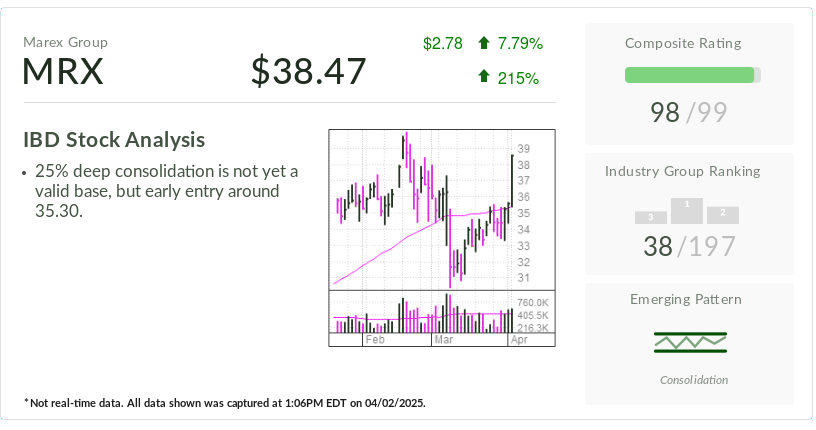Click the Consolidation label text
The height and width of the screenshot is (430, 816).
point(693,380)
